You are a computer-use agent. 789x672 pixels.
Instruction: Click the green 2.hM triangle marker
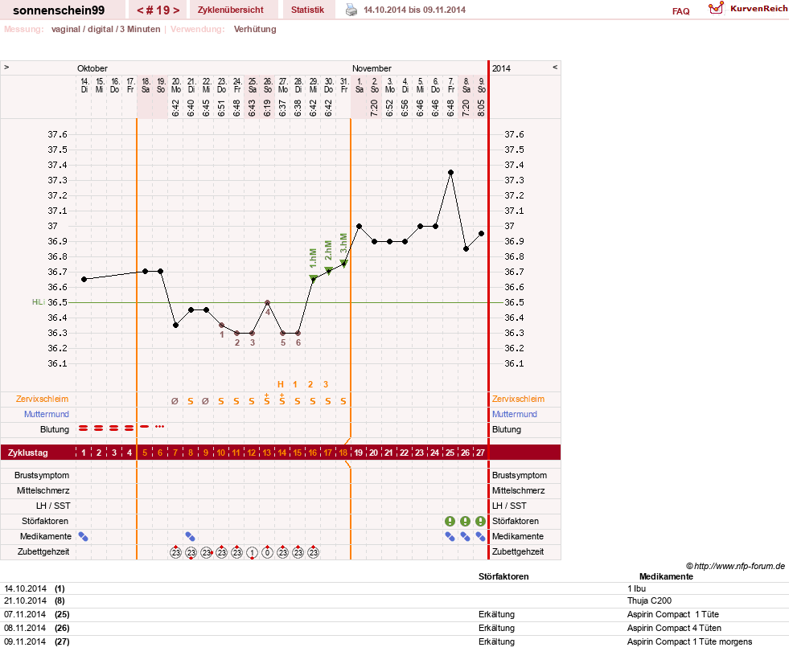click(x=329, y=271)
